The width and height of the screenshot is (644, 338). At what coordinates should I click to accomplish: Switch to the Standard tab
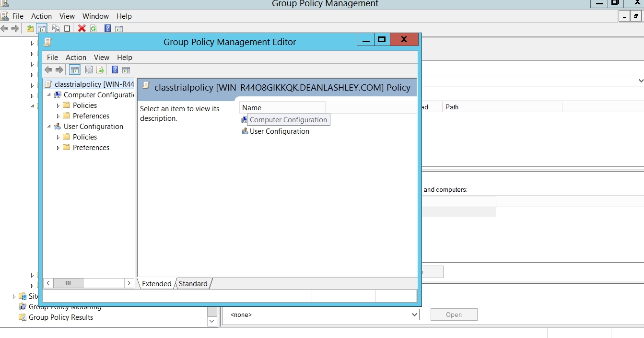(x=193, y=284)
